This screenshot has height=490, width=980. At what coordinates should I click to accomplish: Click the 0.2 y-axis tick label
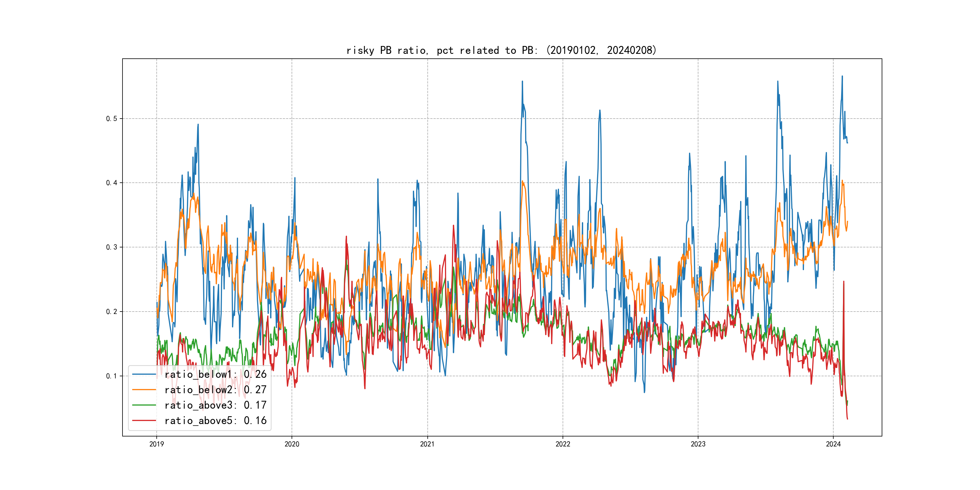112,312
